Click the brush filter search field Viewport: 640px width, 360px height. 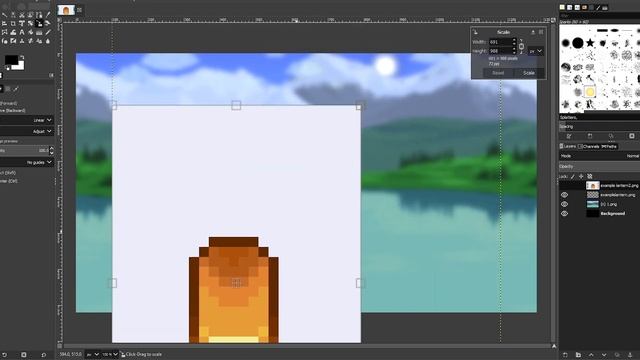pyautogui.click(x=600, y=16)
